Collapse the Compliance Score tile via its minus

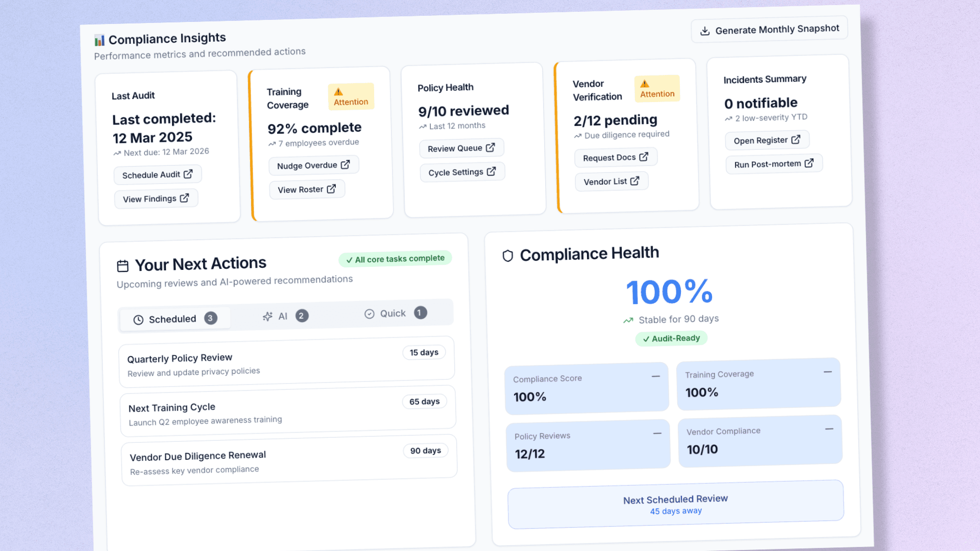tap(655, 377)
